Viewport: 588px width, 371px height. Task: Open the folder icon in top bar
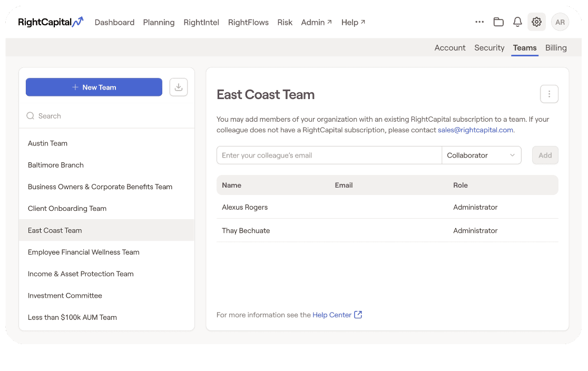tap(498, 22)
